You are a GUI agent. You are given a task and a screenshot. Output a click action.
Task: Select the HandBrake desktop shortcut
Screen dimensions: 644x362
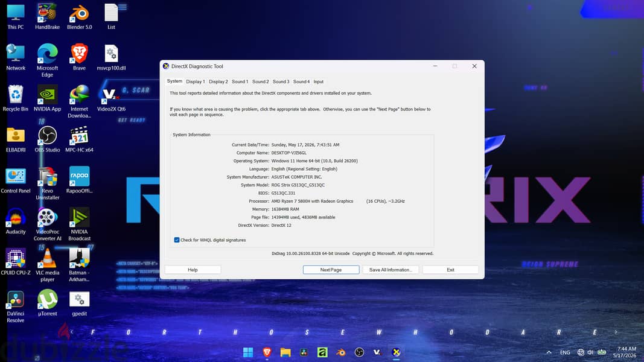tap(47, 16)
